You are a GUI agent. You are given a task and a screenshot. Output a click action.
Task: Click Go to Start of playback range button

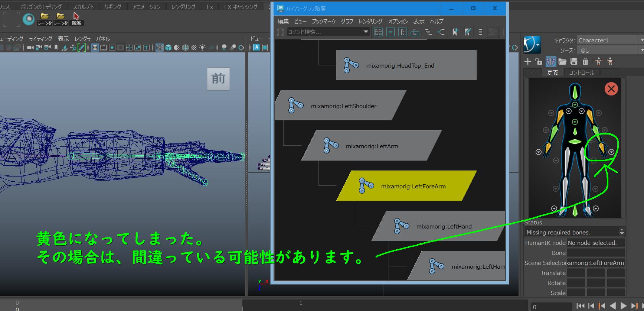coord(581,306)
